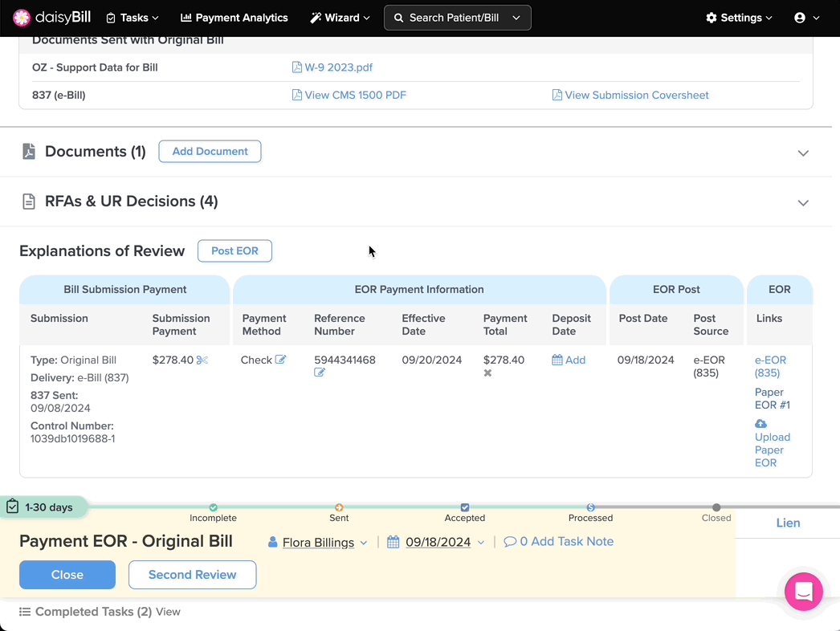
Task: Open Payment Analytics in the navbar
Action: pyautogui.click(x=234, y=18)
